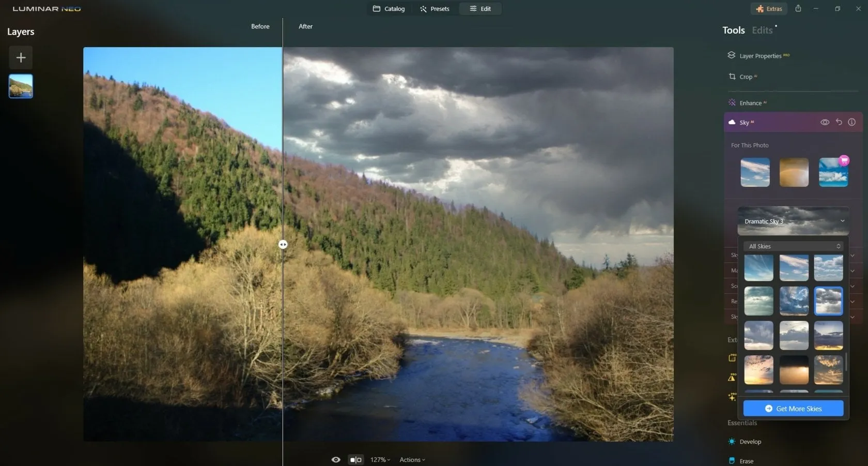Click the add layer plus button

pos(21,57)
